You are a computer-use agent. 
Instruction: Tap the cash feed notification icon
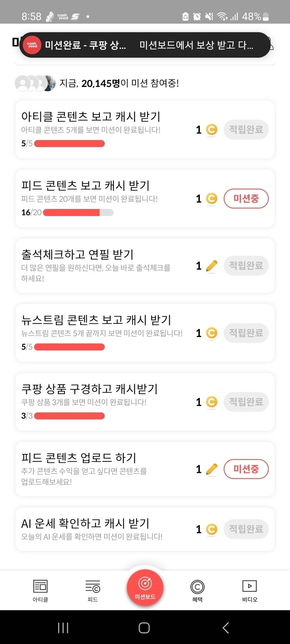32,45
